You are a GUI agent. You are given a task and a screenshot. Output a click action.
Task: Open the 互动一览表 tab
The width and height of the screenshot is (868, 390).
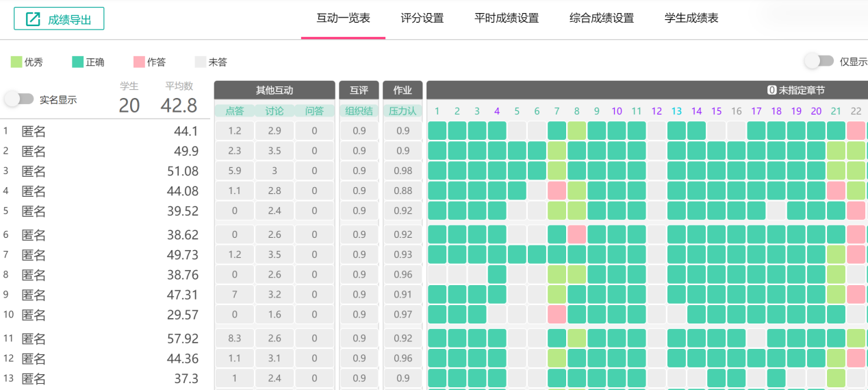(343, 19)
